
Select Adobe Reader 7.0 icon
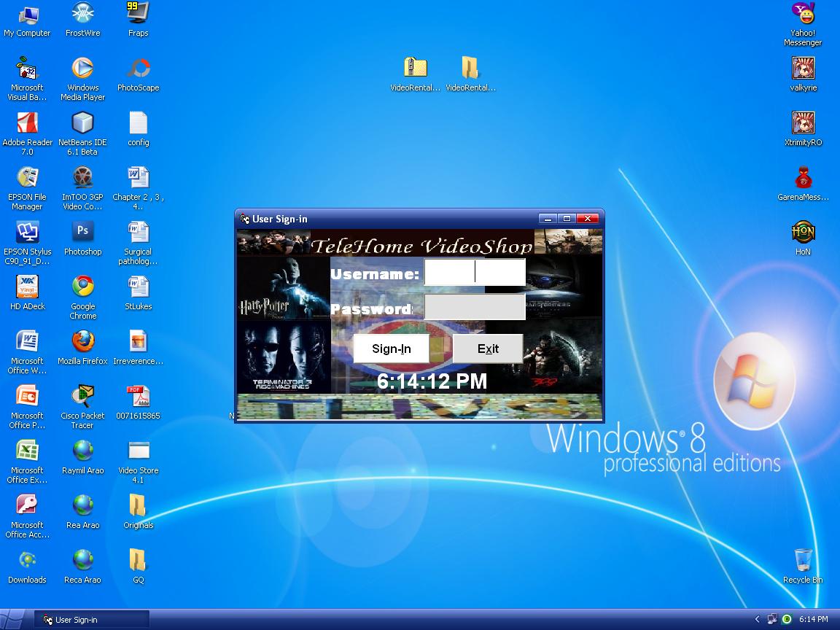(27, 133)
